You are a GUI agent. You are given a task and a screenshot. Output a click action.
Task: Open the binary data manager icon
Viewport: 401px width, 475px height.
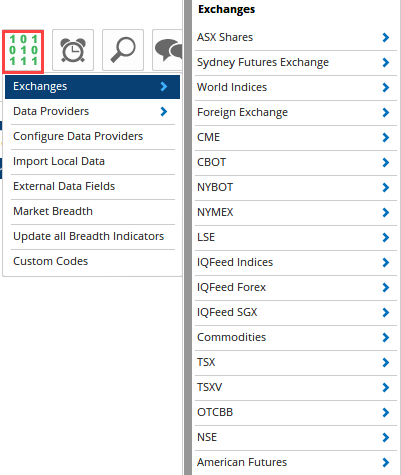coord(23,51)
